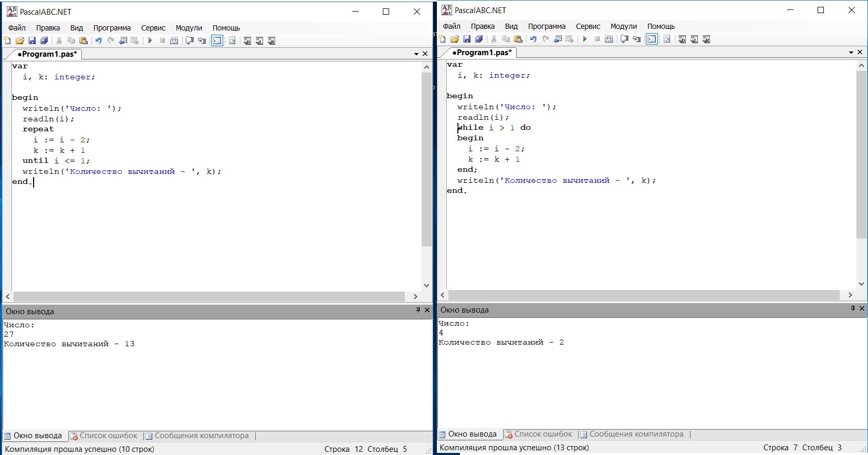Open Помощь menu in while-loop window
The image size is (868, 455).
(661, 26)
